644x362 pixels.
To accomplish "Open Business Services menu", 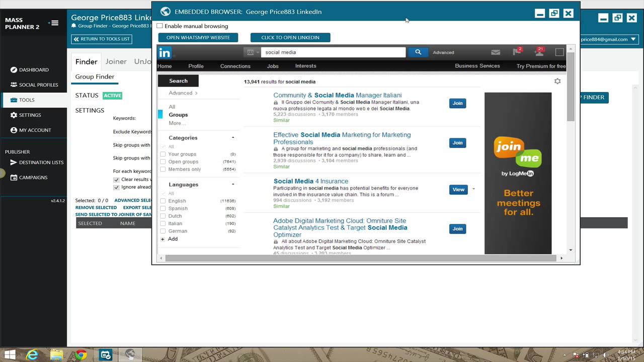I will tap(477, 66).
